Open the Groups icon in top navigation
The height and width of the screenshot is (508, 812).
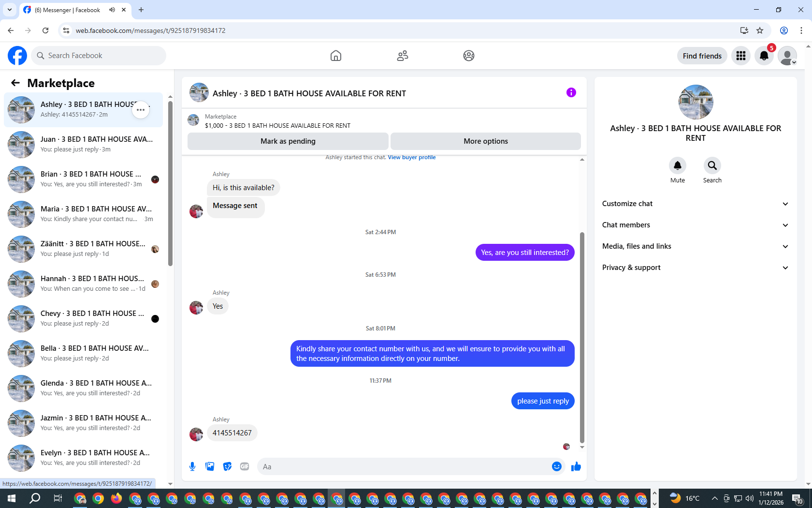pyautogui.click(x=469, y=56)
